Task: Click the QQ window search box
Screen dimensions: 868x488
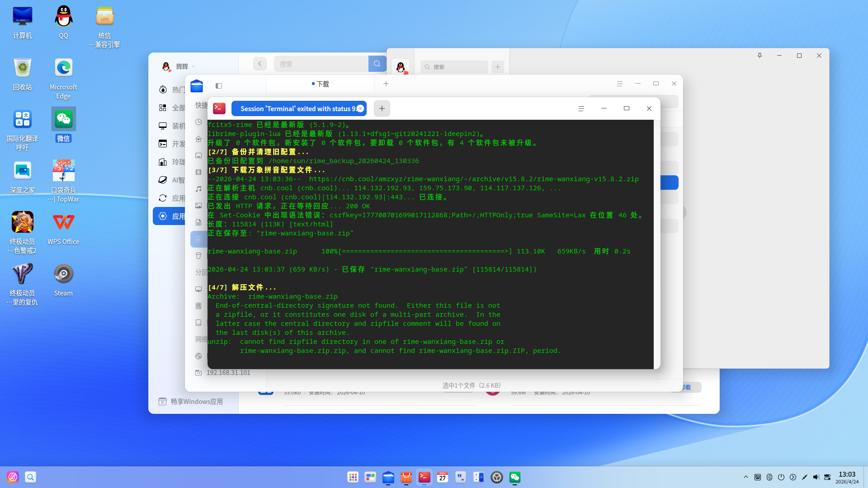Action: (x=454, y=67)
